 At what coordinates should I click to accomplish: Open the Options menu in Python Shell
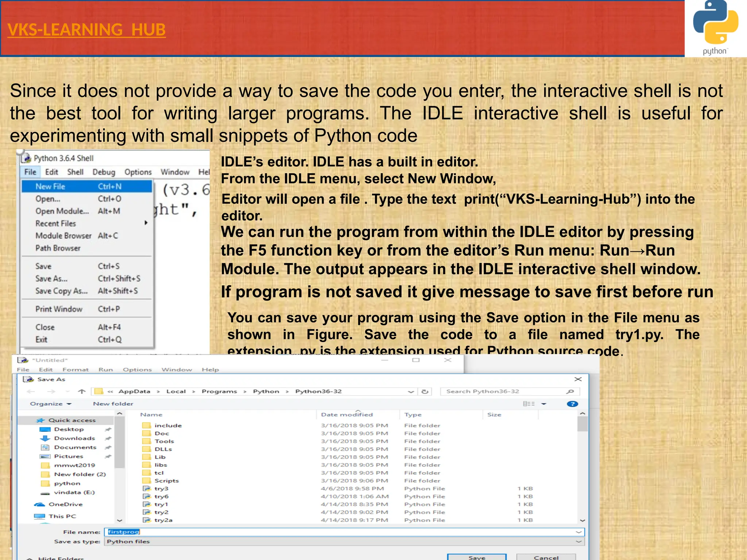(138, 172)
